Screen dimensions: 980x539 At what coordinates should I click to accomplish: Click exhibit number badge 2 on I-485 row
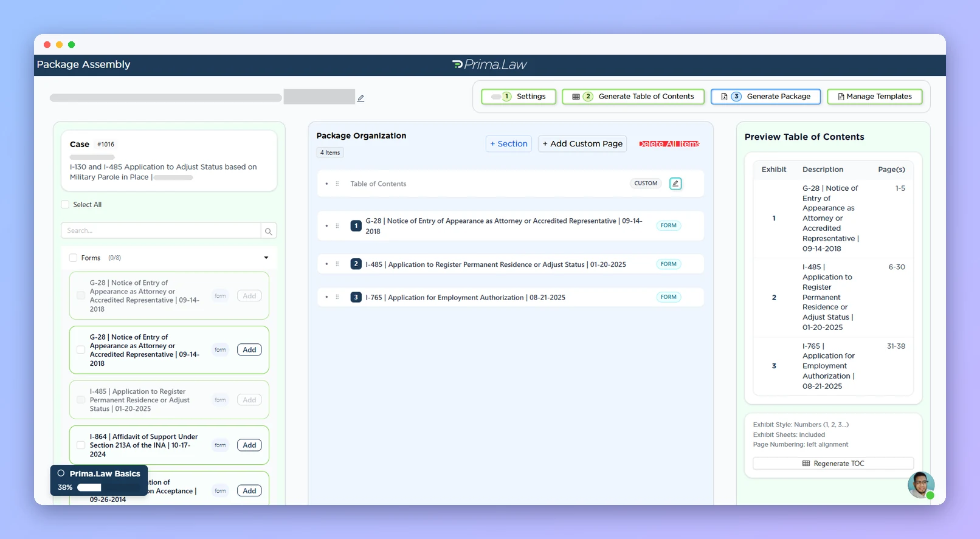(356, 264)
